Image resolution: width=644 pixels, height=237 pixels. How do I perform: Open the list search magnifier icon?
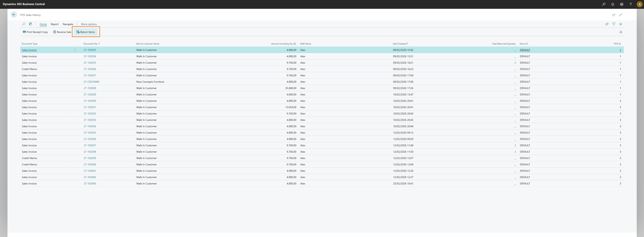point(24,24)
